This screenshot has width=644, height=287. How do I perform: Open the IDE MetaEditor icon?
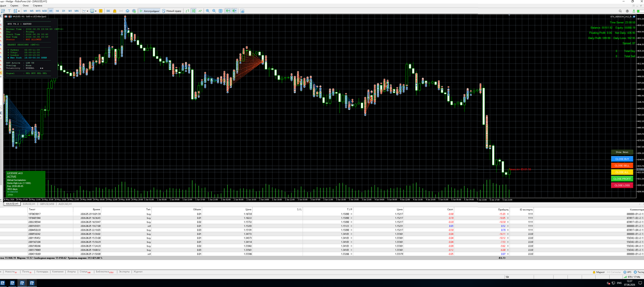tap(108, 10)
